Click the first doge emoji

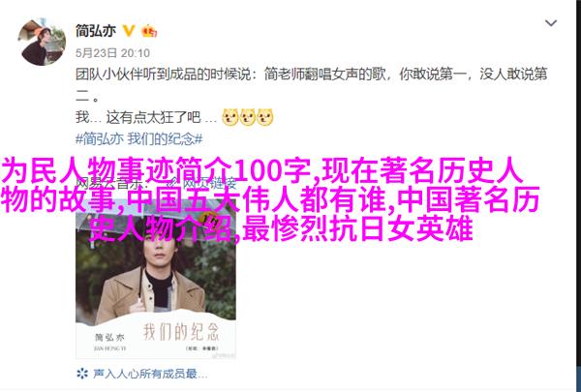(230, 117)
